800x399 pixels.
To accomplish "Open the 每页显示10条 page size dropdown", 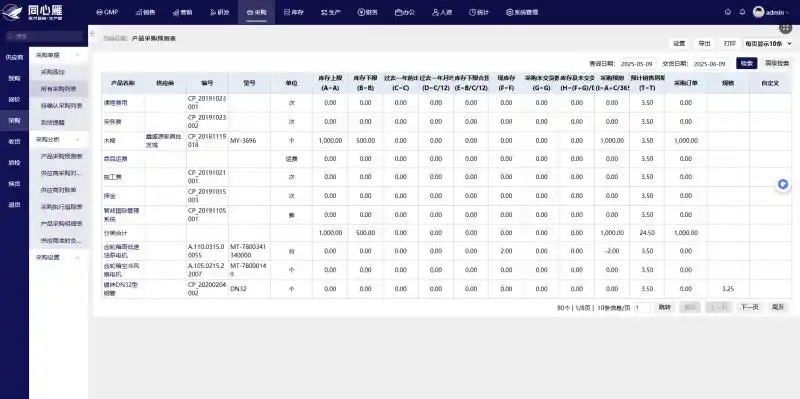I will (768, 44).
